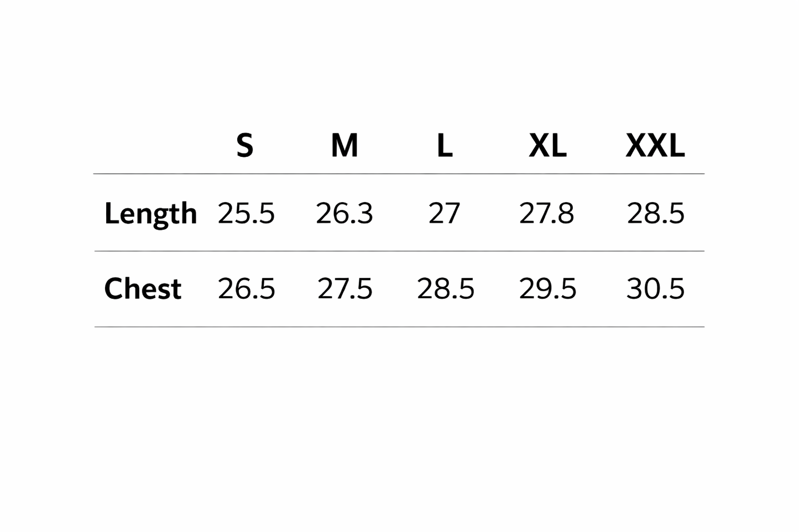Screen dimensions: 799x532
Task: Select the 27.8 Length value
Action: (546, 213)
